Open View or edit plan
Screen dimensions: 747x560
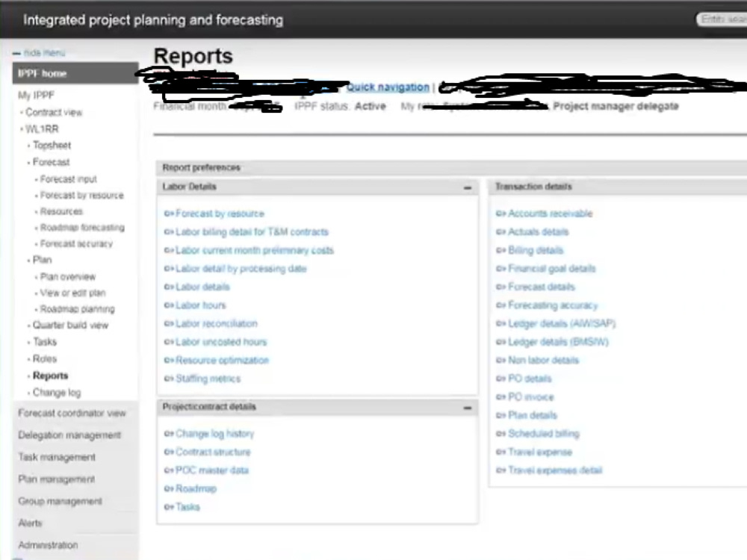pos(73,293)
